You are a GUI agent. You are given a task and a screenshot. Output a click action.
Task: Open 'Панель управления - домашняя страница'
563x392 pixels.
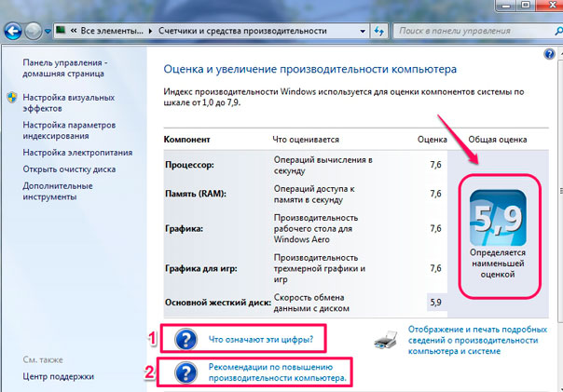tap(65, 68)
